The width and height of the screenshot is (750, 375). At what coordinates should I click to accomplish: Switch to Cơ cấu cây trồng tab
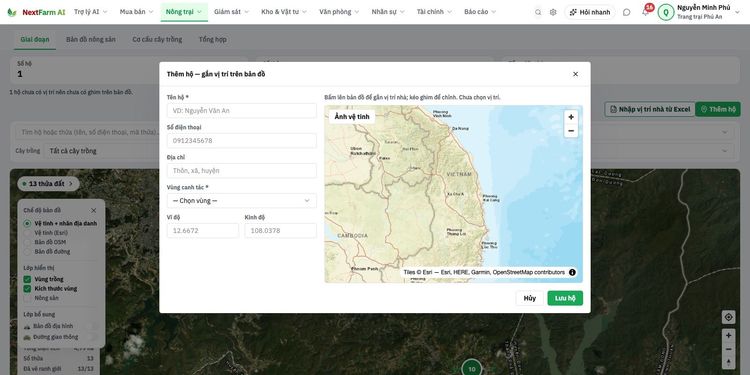click(x=157, y=40)
